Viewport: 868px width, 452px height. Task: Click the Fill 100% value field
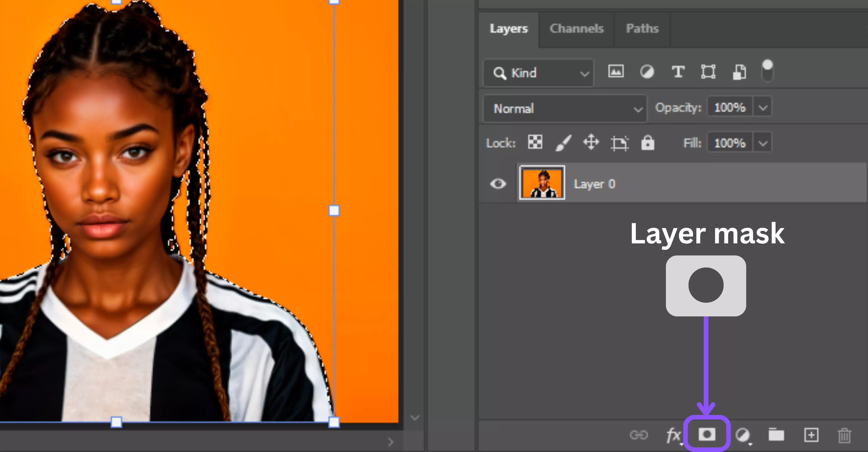730,143
